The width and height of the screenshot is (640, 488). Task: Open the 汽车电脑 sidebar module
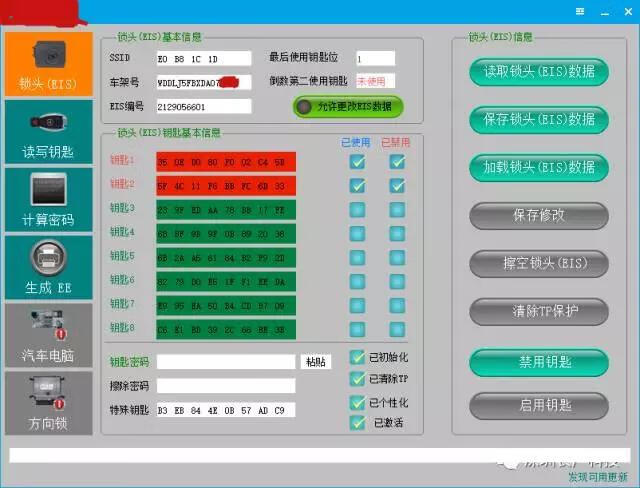click(47, 334)
